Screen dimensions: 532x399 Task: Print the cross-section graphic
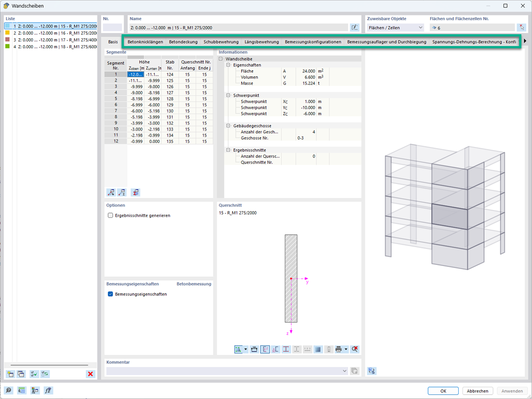(339, 349)
